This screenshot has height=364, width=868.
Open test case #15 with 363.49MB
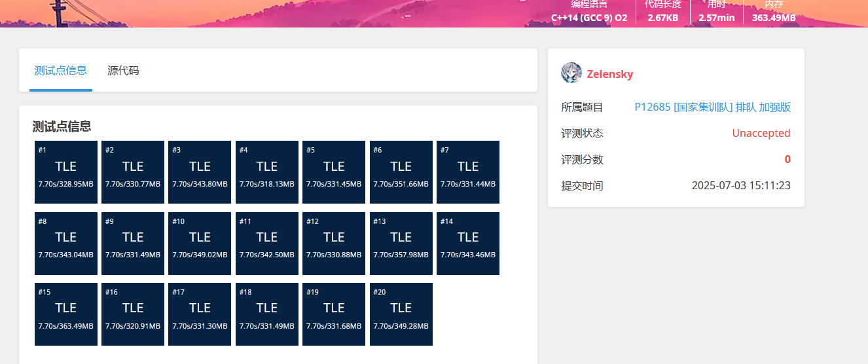66,314
